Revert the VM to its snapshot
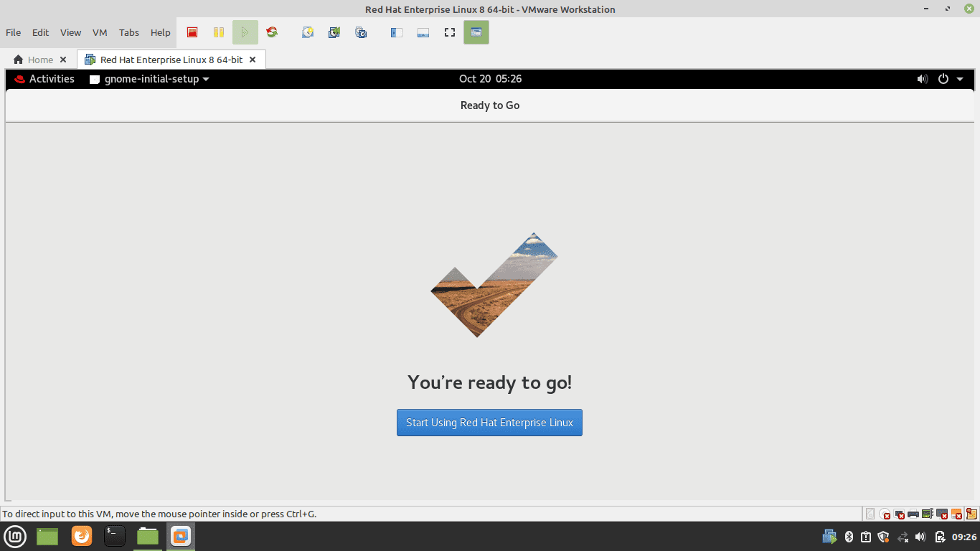Image resolution: width=980 pixels, height=551 pixels. click(x=334, y=32)
